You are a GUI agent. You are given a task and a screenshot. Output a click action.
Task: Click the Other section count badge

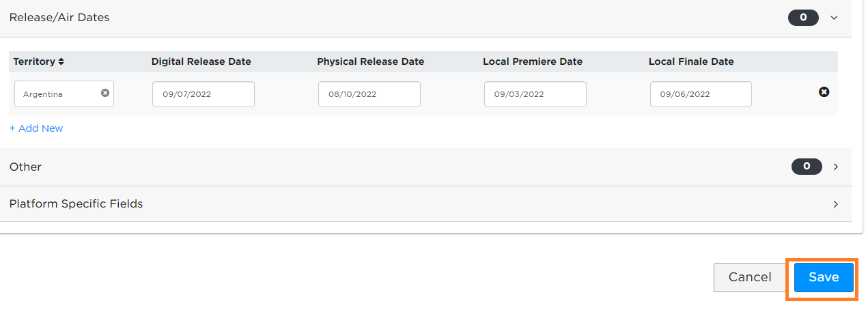tap(807, 166)
